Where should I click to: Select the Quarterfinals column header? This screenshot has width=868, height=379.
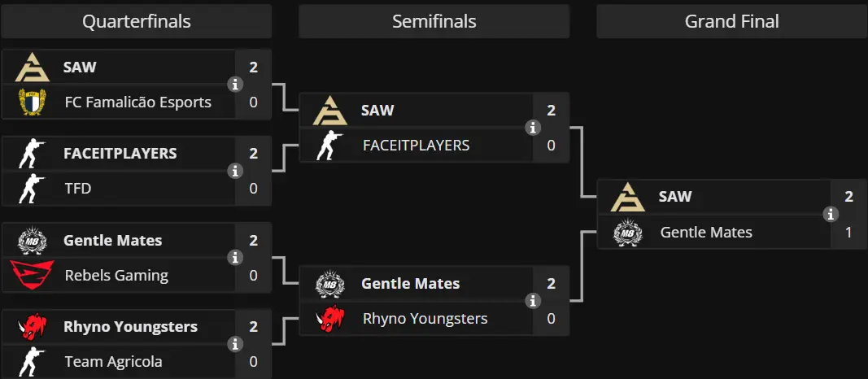(136, 22)
